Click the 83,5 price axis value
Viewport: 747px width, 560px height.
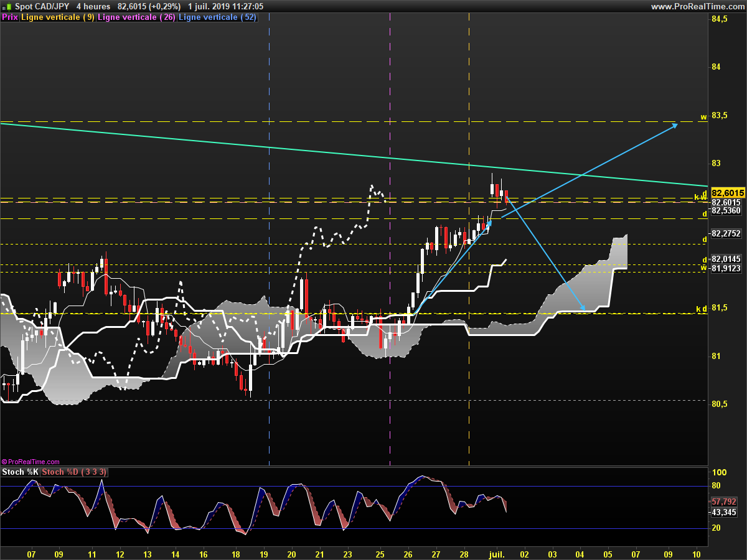pos(718,116)
